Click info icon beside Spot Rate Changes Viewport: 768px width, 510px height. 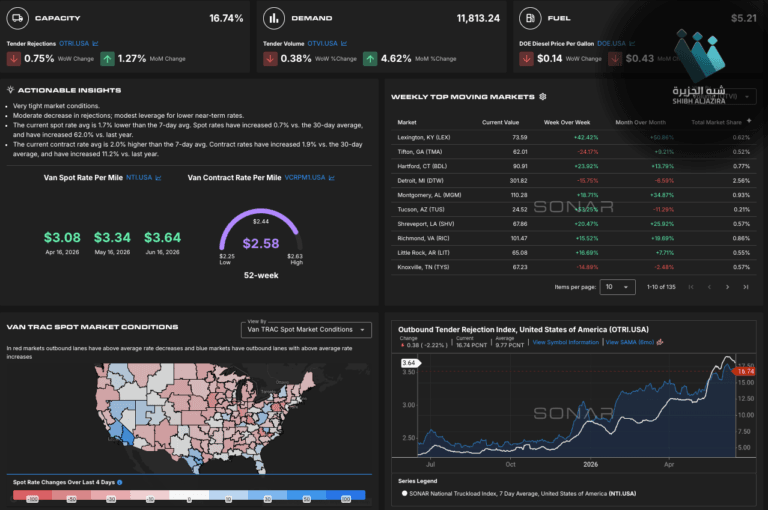click(x=120, y=483)
